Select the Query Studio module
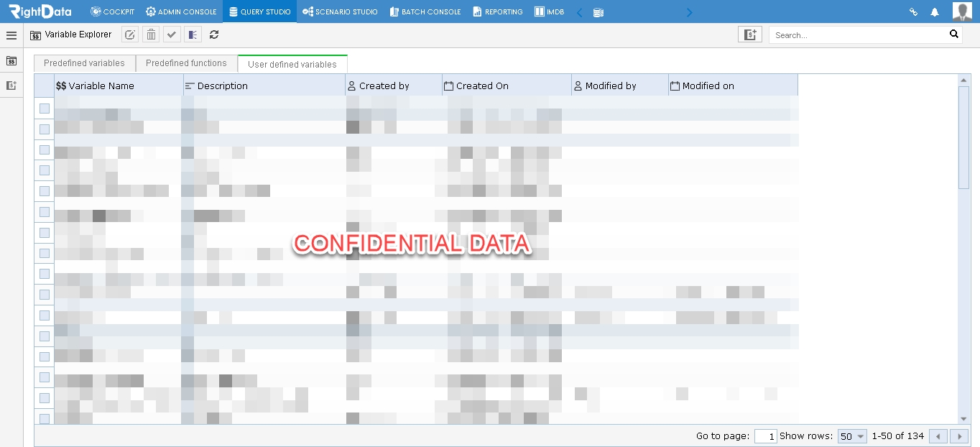 pyautogui.click(x=259, y=11)
